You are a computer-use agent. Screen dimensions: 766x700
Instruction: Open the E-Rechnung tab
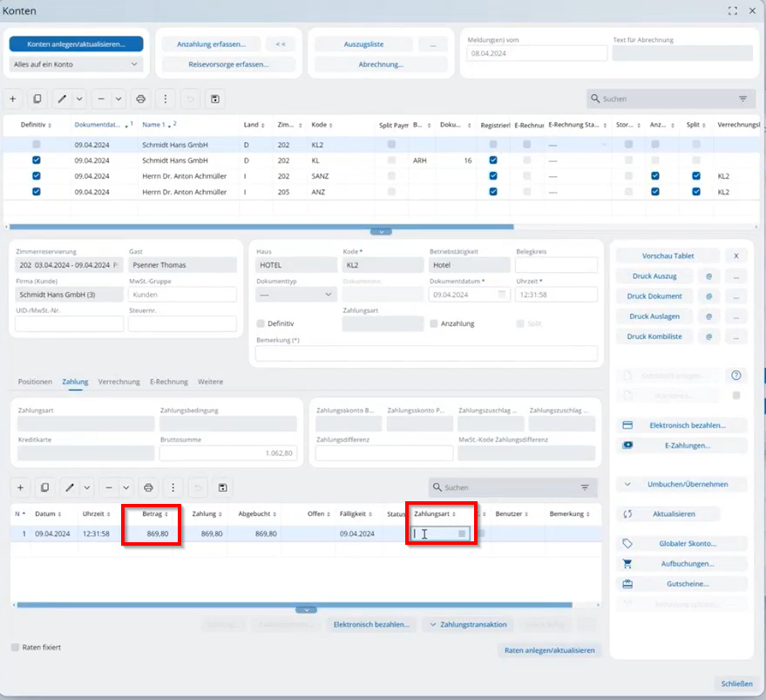click(x=169, y=382)
